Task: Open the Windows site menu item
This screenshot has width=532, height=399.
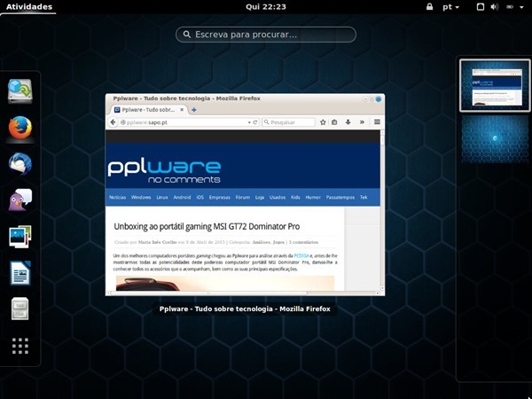Action: coord(141,197)
